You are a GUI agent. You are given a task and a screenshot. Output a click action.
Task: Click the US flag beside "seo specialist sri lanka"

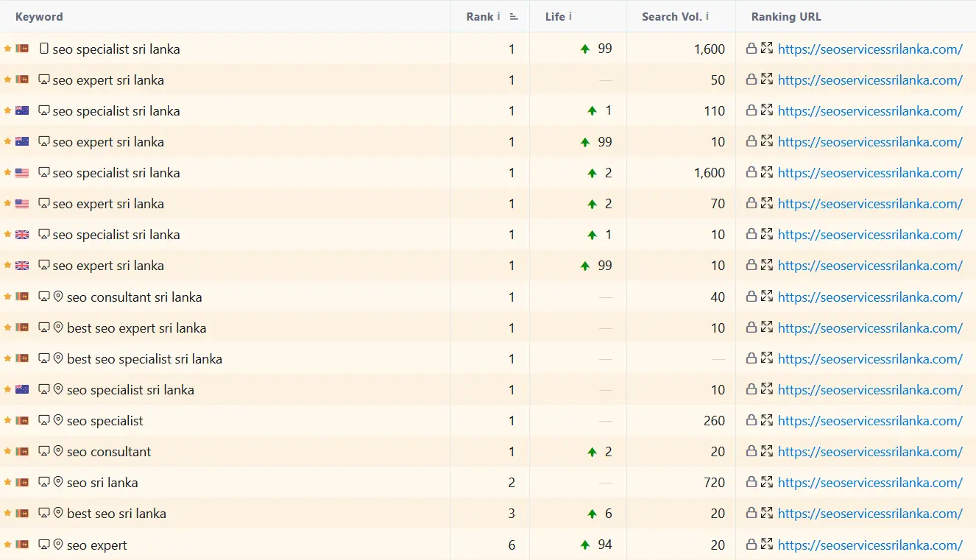click(21, 172)
